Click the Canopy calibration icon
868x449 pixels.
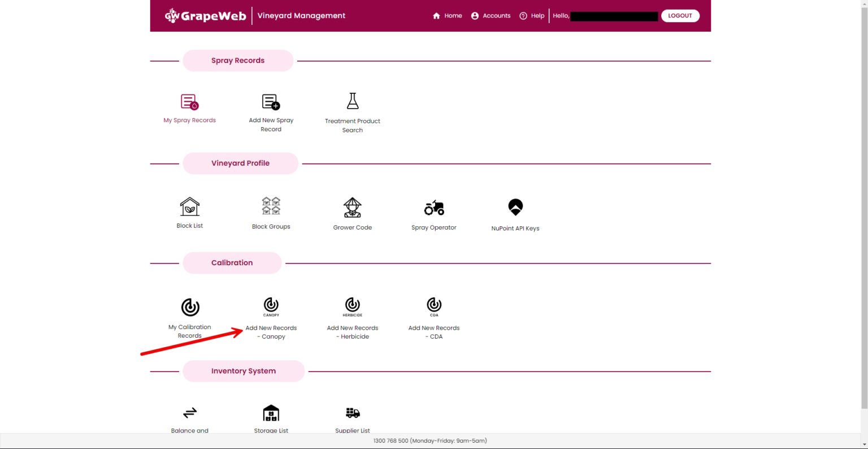tap(271, 306)
